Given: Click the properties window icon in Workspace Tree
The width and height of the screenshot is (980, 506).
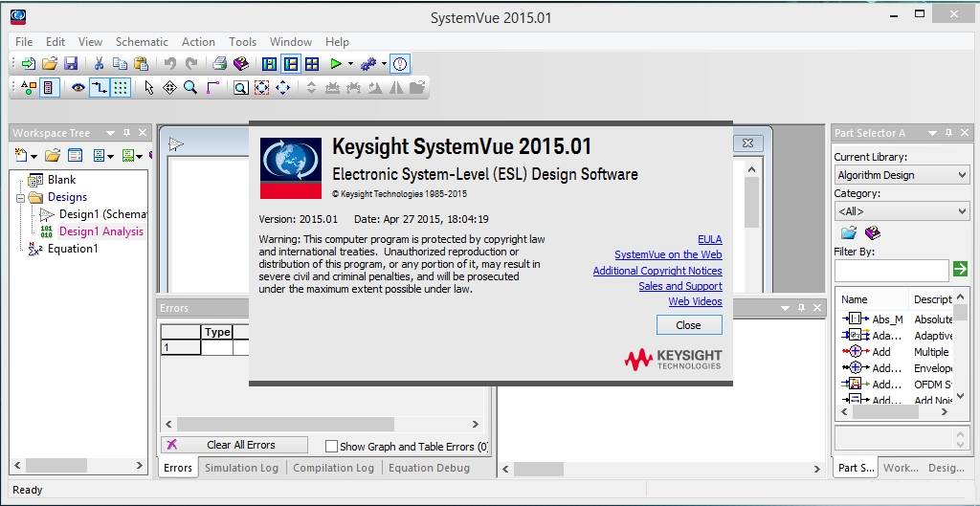Looking at the screenshot, I should coord(75,156).
